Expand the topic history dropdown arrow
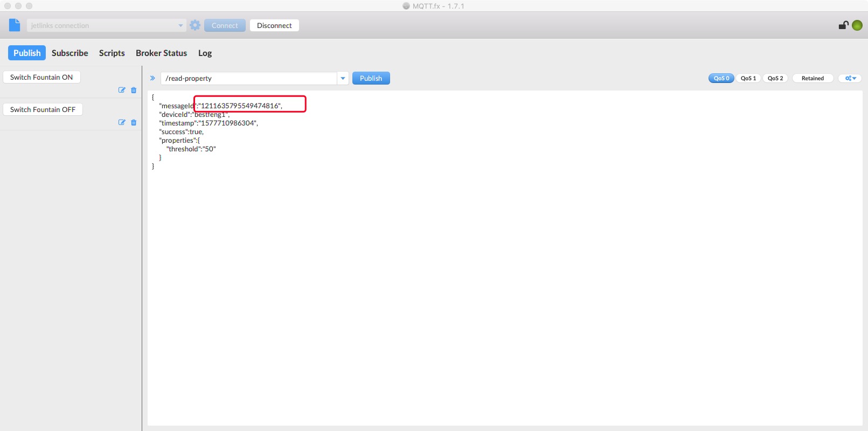Viewport: 868px width, 431px height. (x=343, y=78)
